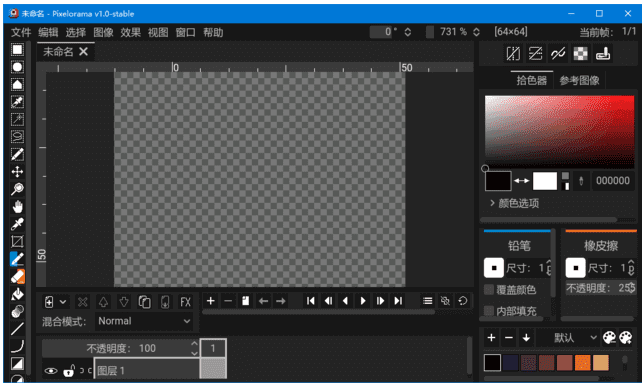Select the Bucket fill tool
Viewport: 642px width, 385px height.
(x=17, y=294)
